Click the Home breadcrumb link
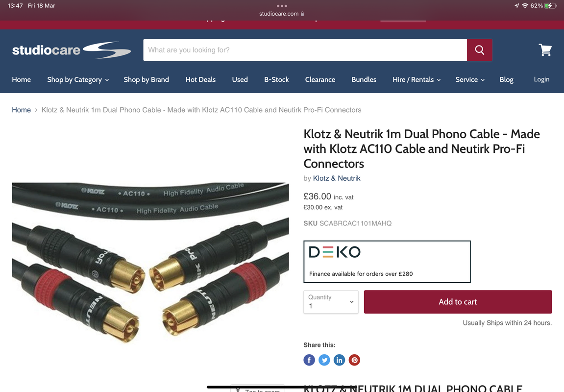This screenshot has width=564, height=392. pos(21,110)
